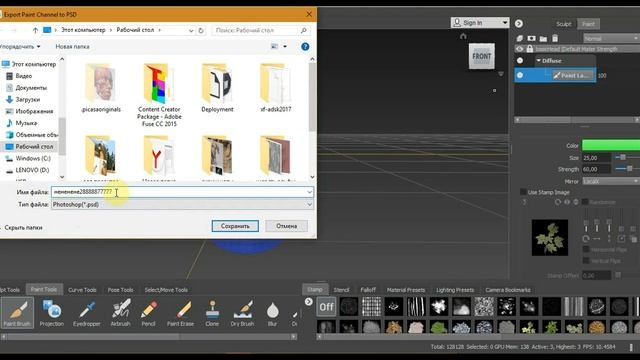The width and height of the screenshot is (640, 360).
Task: Toggle the lock on the material layer
Action: [530, 49]
